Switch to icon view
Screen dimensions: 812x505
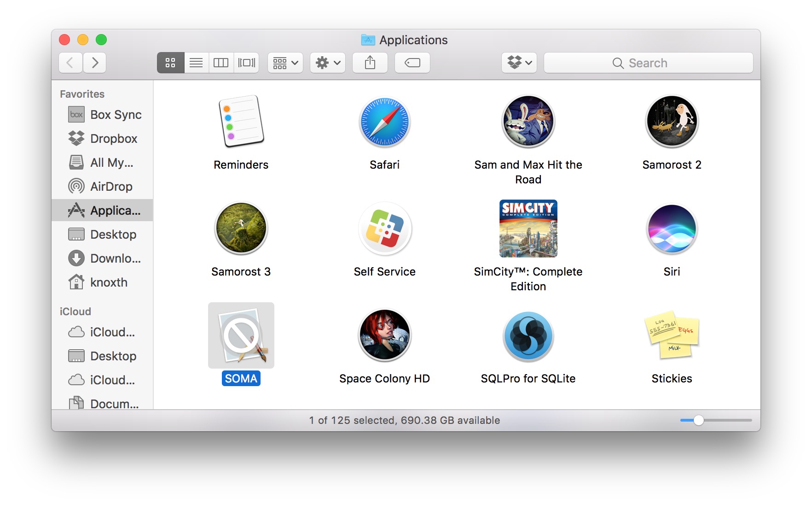[x=170, y=63]
